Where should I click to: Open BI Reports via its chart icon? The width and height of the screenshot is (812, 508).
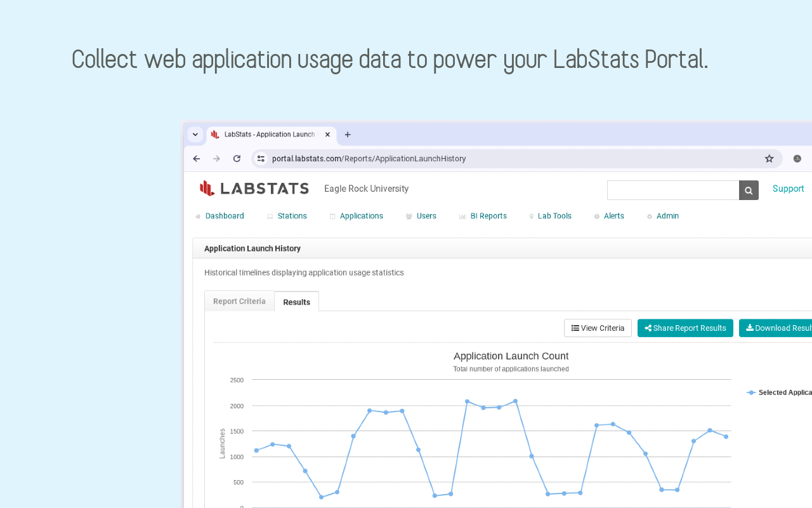pyautogui.click(x=462, y=216)
